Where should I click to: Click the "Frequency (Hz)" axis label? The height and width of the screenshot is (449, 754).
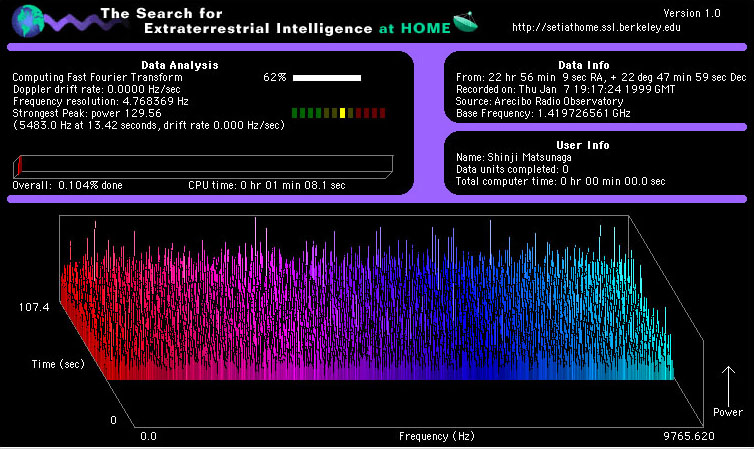click(x=437, y=437)
